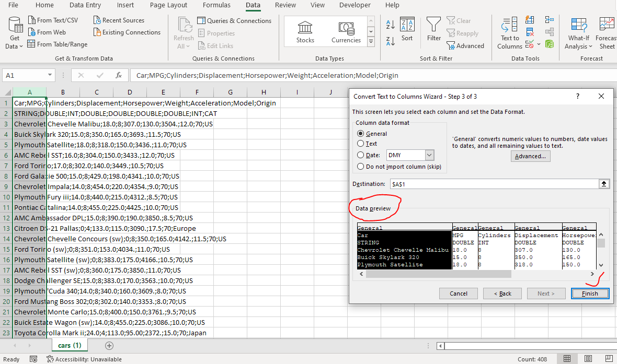Open Flash Fill in Data Tools
Viewport: 617px width, 364px height.
tap(530, 20)
